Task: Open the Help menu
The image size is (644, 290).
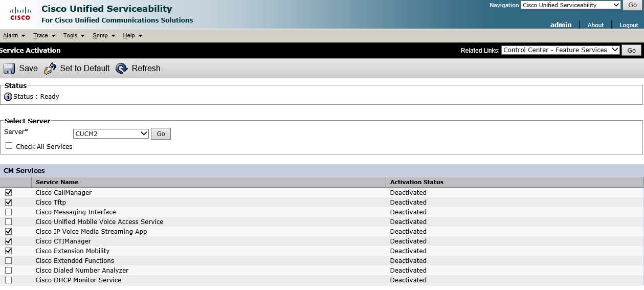Action: point(132,35)
